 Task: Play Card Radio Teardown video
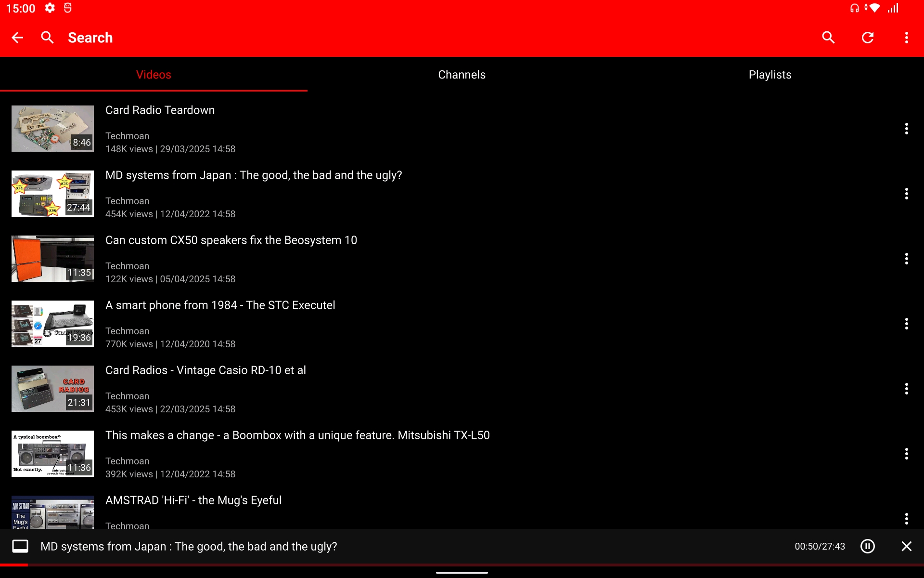[x=462, y=129]
